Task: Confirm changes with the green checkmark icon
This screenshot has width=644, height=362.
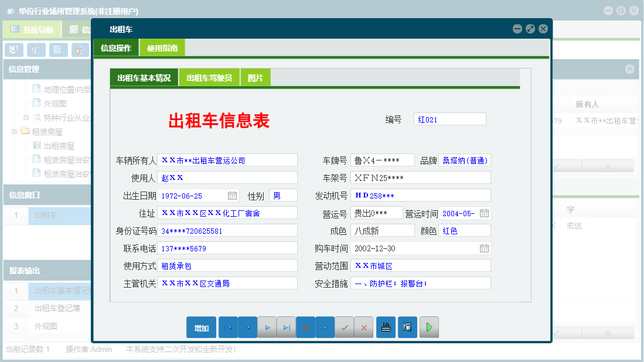Action: pyautogui.click(x=345, y=327)
